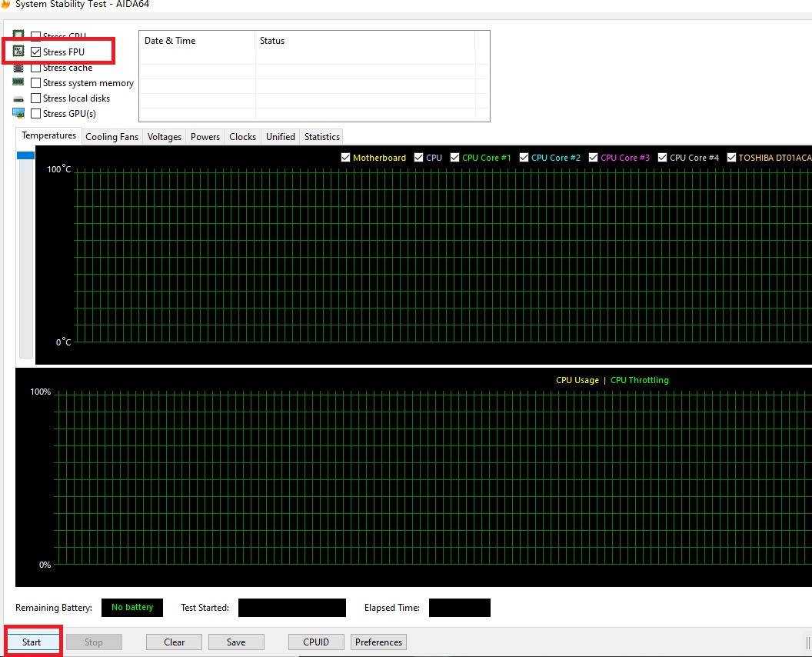Open CPUID panel button
Image resolution: width=812 pixels, height=657 pixels.
pos(316,642)
